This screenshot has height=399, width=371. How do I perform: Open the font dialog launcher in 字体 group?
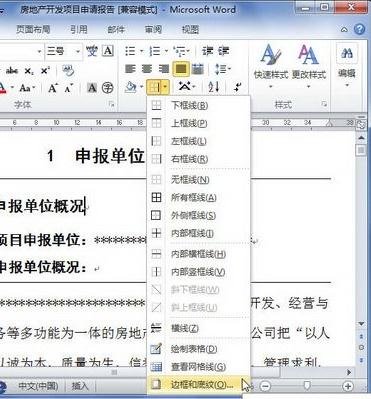point(111,105)
